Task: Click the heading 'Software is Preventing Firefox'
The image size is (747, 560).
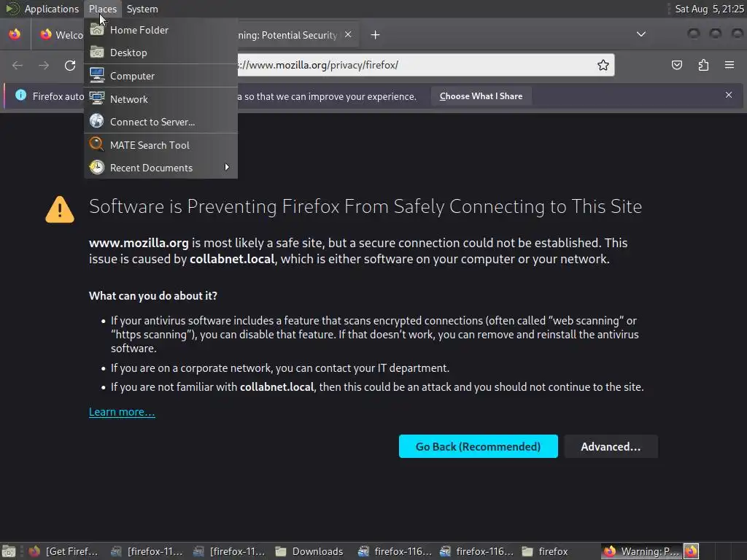Action: [x=365, y=206]
